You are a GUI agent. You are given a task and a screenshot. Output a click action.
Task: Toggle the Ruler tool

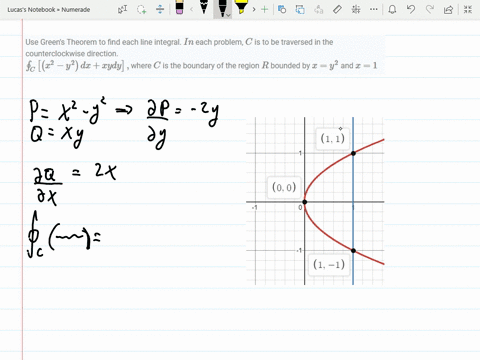pyautogui.click(x=337, y=9)
